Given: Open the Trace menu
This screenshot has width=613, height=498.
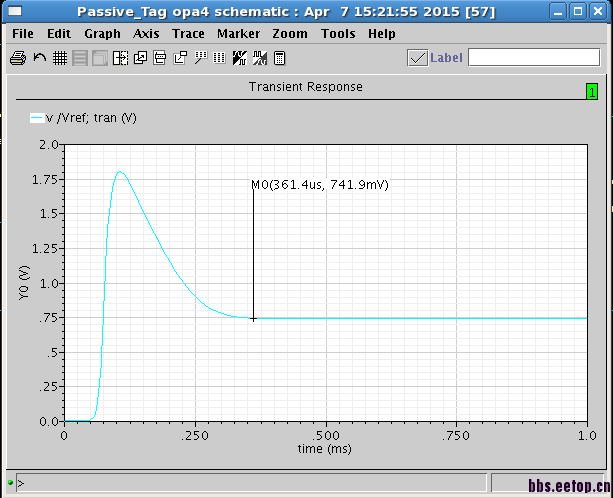Looking at the screenshot, I should [188, 34].
